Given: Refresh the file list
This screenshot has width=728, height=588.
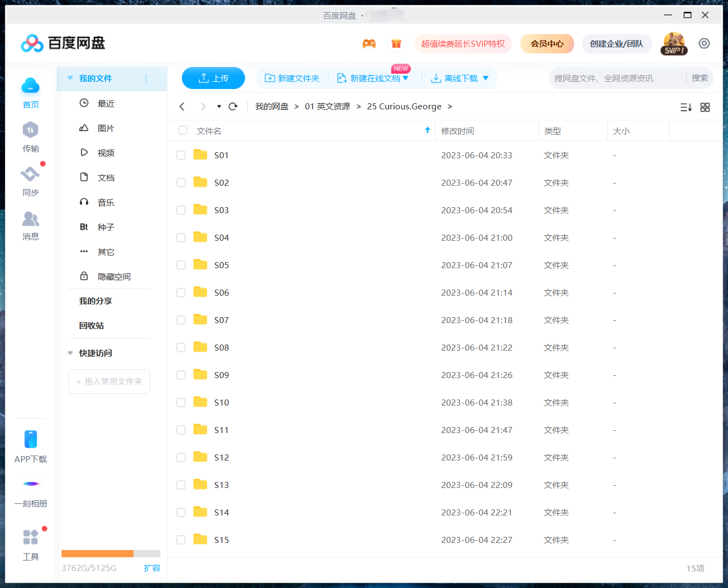Looking at the screenshot, I should point(233,106).
